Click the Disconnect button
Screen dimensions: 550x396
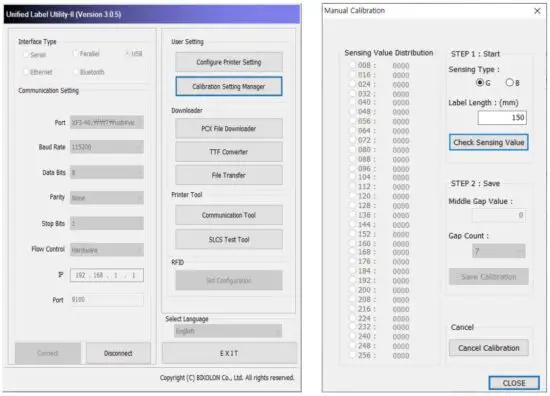click(118, 353)
